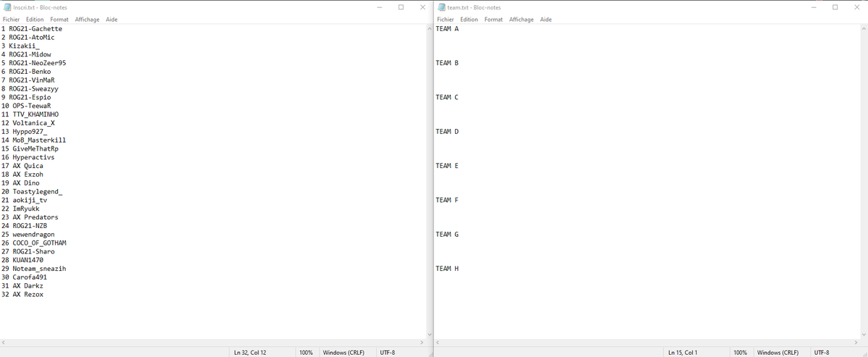Click line '16 Hyperactivs' in Inscri.txt
The height and width of the screenshot is (357, 868).
[x=28, y=157]
